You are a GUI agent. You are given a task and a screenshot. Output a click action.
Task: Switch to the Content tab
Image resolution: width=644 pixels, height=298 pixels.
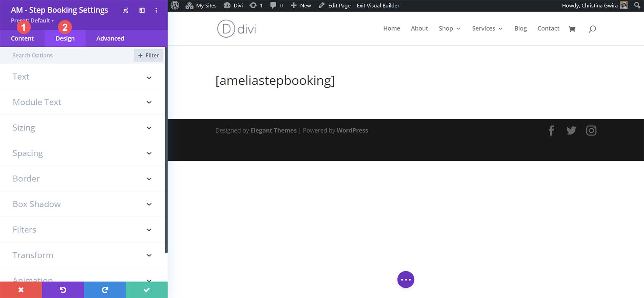tap(22, 39)
